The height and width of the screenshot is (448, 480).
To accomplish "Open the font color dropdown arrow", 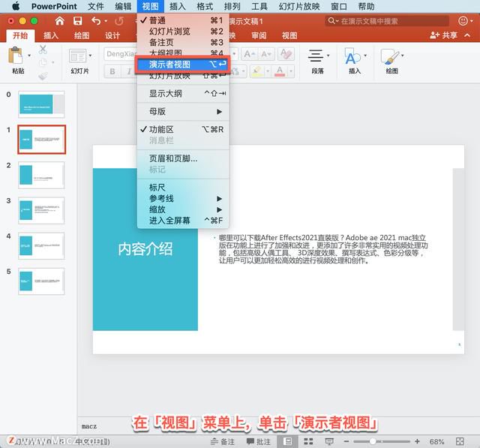I will point(291,71).
